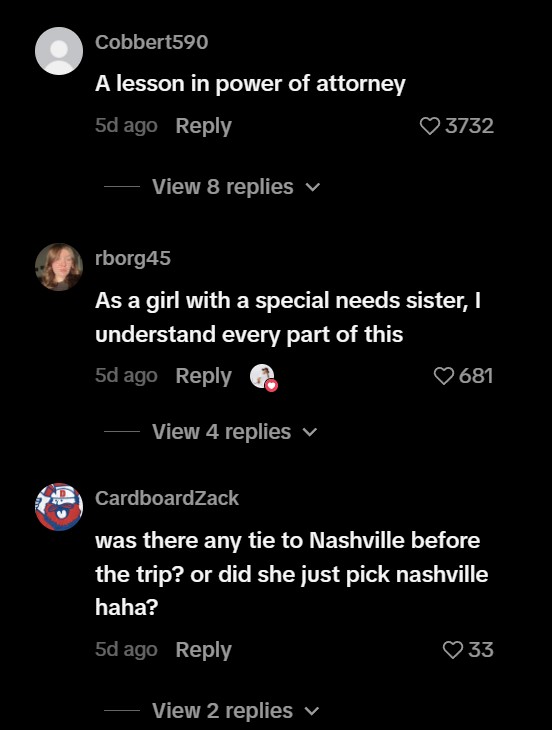552x730 pixels.
Task: Reply to CardboardZack's comment
Action: coord(203,649)
